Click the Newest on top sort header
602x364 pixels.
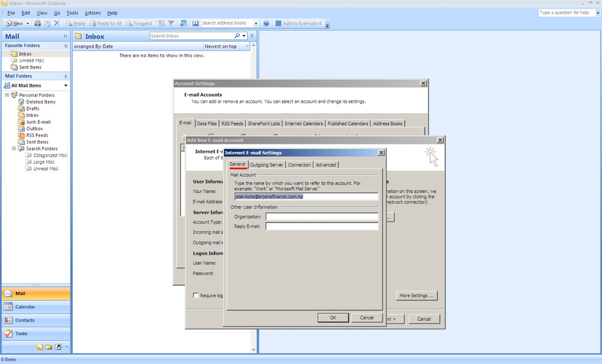[226, 46]
